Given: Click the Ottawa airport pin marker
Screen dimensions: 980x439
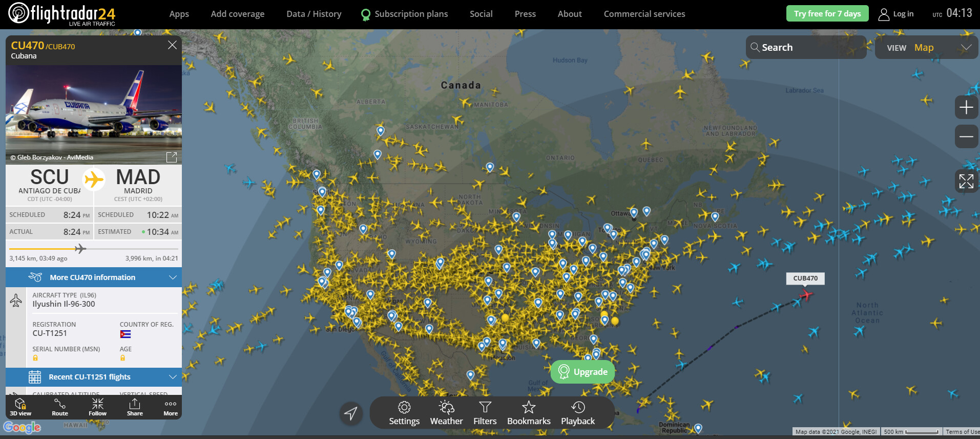Looking at the screenshot, I should [x=634, y=213].
